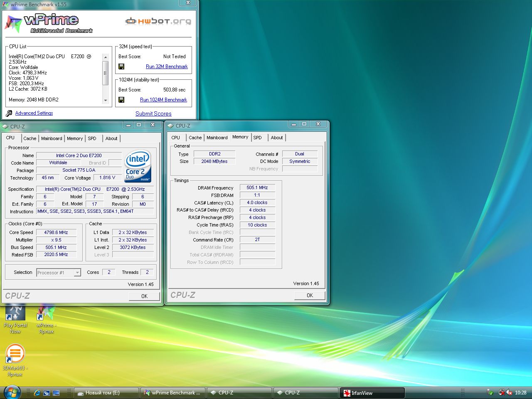Click the 1024M best score 503,88 sec
Viewport: 532px width, 399px height.
coord(175,90)
